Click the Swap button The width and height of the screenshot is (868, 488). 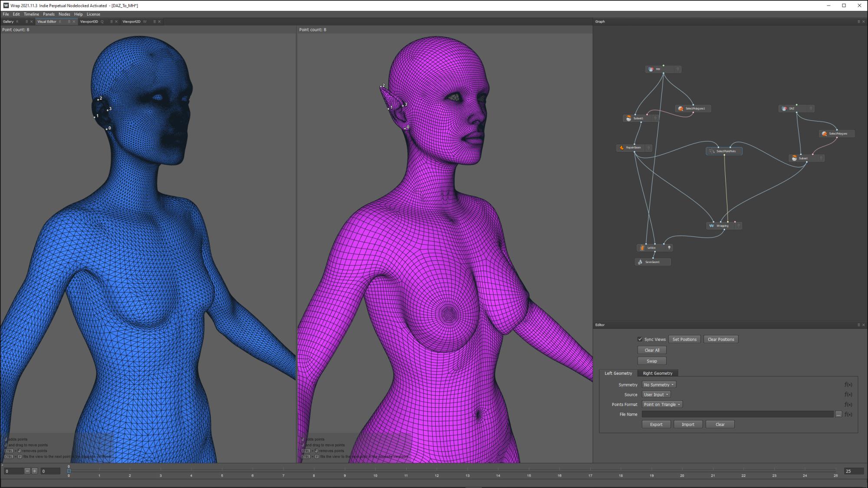[x=652, y=361]
